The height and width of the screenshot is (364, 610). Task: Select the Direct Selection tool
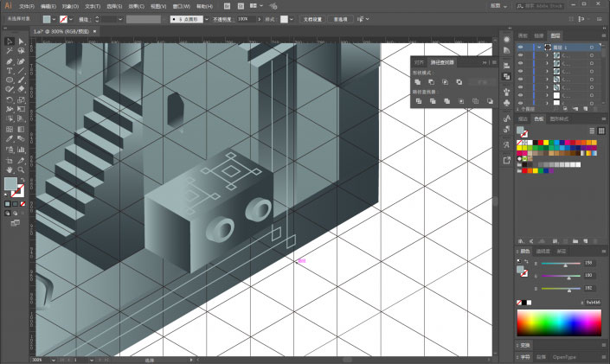tap(21, 42)
